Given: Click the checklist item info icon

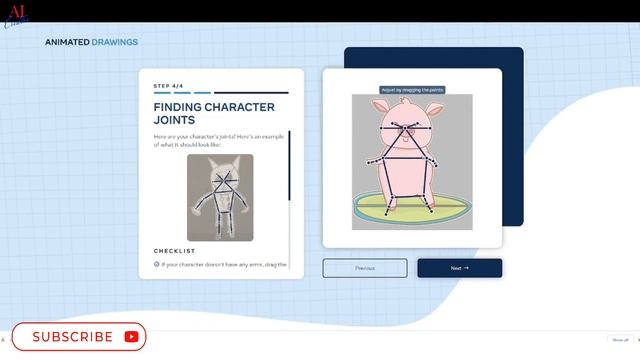Looking at the screenshot, I should [x=156, y=264].
